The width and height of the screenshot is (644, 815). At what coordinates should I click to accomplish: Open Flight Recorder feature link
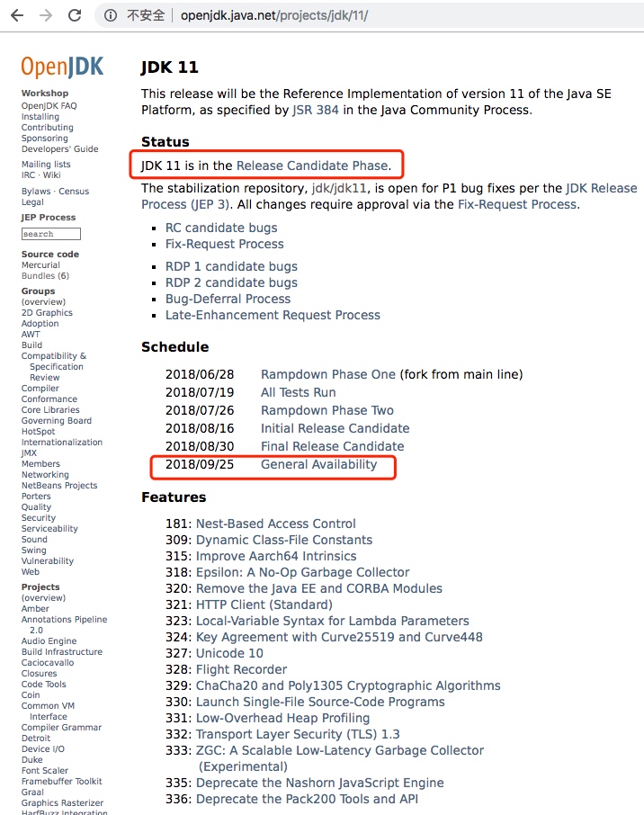click(241, 669)
